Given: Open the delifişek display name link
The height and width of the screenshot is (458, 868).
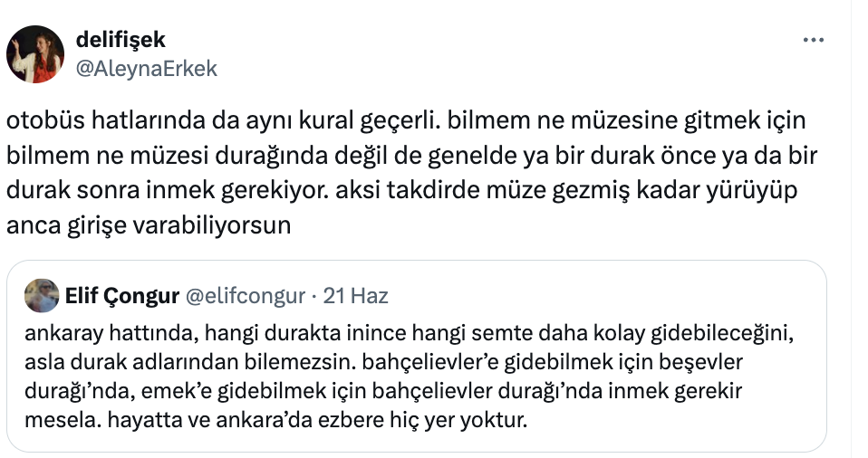Looking at the screenshot, I should [121, 40].
